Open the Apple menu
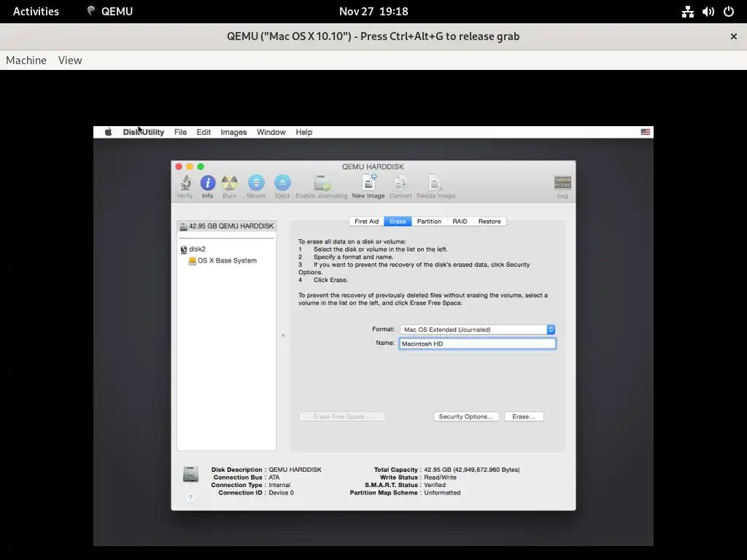The width and height of the screenshot is (747, 560). [x=108, y=133]
